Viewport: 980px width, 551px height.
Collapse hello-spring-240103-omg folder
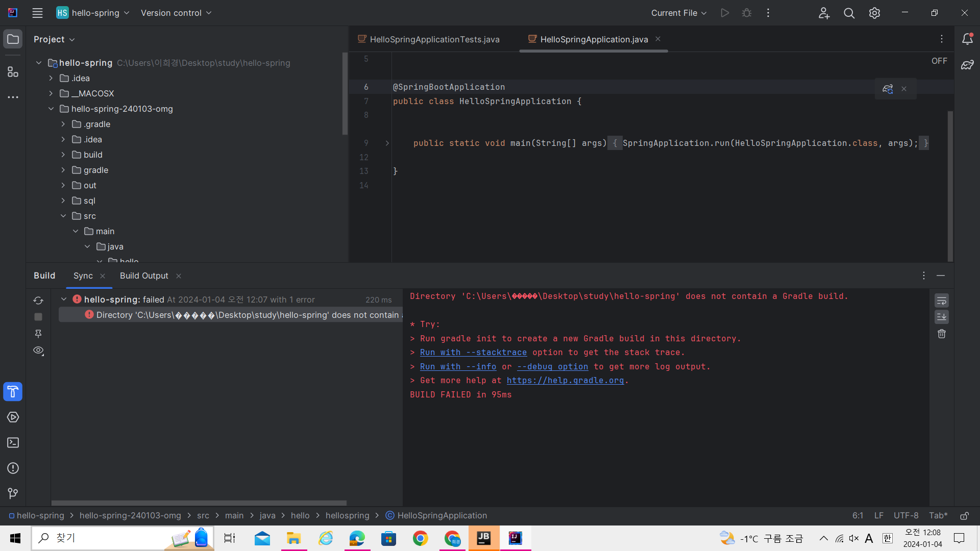pos(51,109)
